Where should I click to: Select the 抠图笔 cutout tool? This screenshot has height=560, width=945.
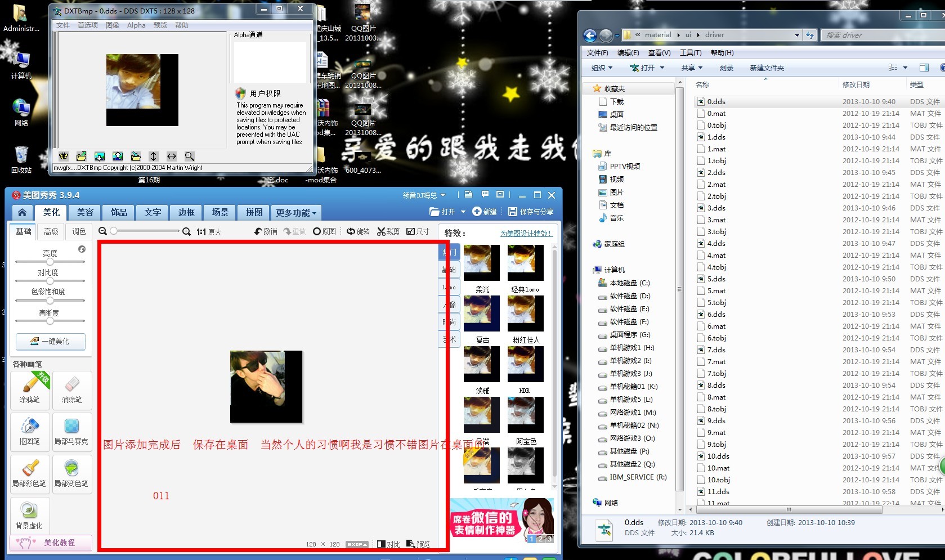coord(30,432)
